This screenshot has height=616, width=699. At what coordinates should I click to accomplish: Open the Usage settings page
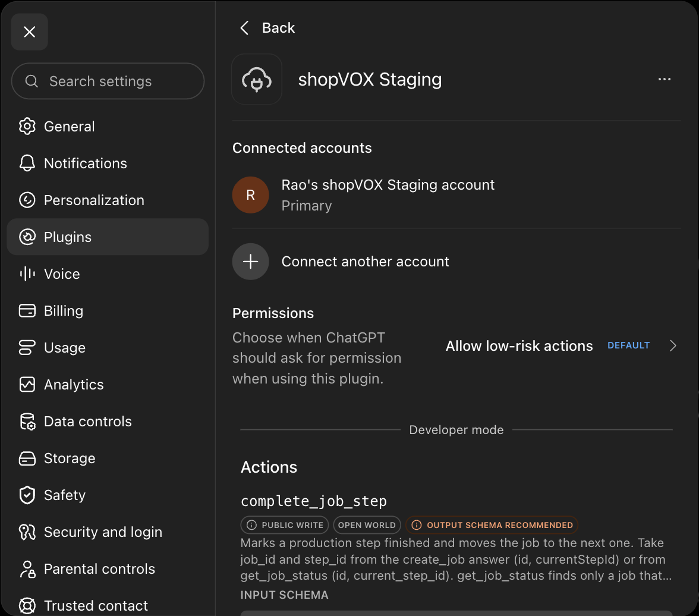pos(108,347)
